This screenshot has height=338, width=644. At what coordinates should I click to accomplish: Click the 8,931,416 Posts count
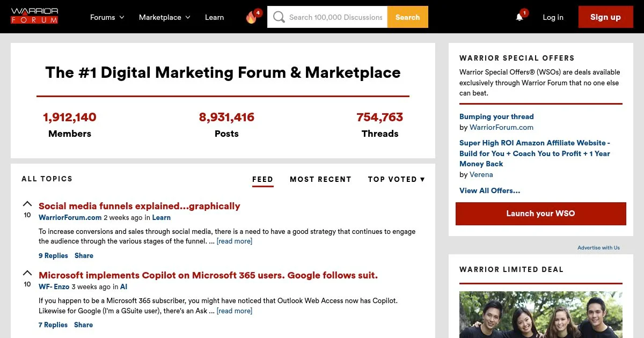click(x=226, y=117)
